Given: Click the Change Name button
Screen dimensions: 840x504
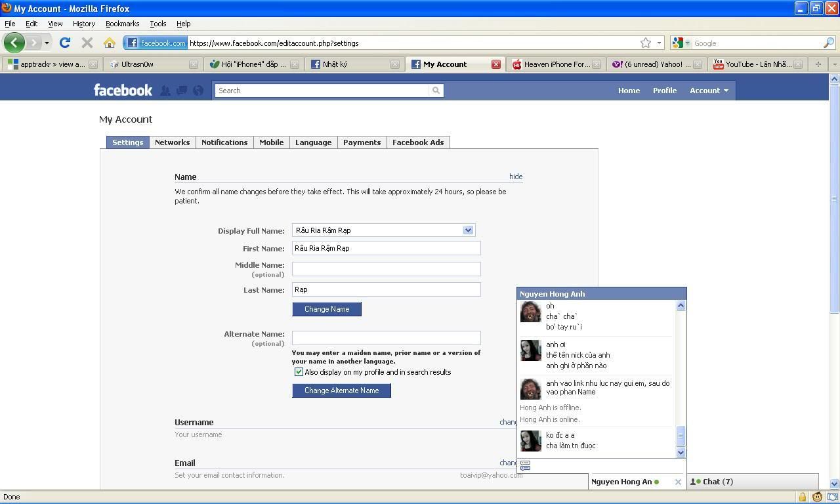Looking at the screenshot, I should coord(327,309).
